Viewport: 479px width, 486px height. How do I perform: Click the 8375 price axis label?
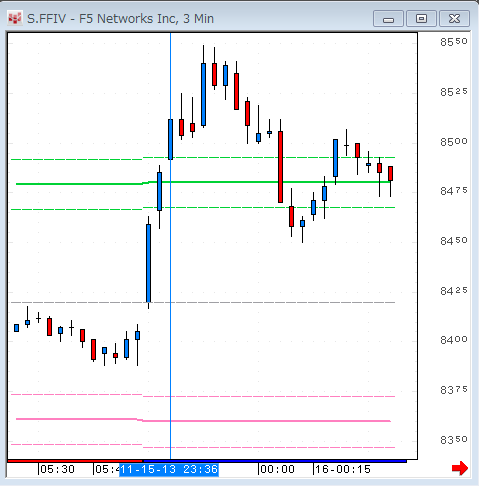pyautogui.click(x=454, y=390)
